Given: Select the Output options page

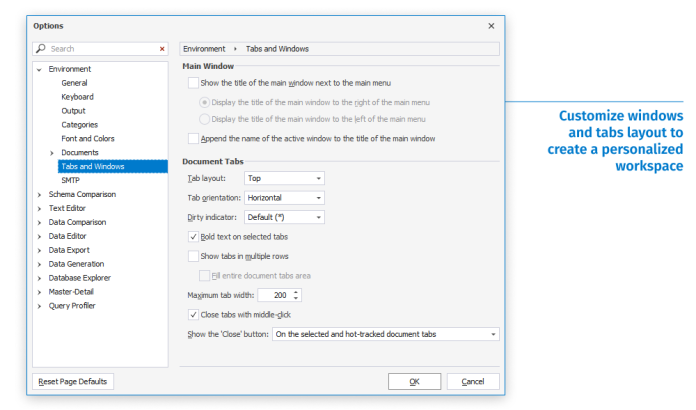Looking at the screenshot, I should point(73,111).
